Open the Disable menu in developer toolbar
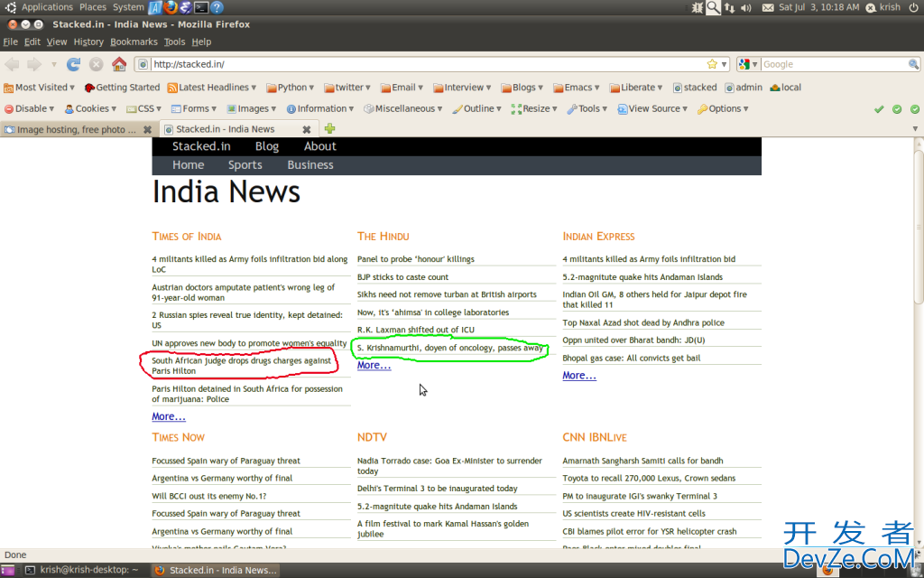The image size is (924, 578). click(x=30, y=108)
